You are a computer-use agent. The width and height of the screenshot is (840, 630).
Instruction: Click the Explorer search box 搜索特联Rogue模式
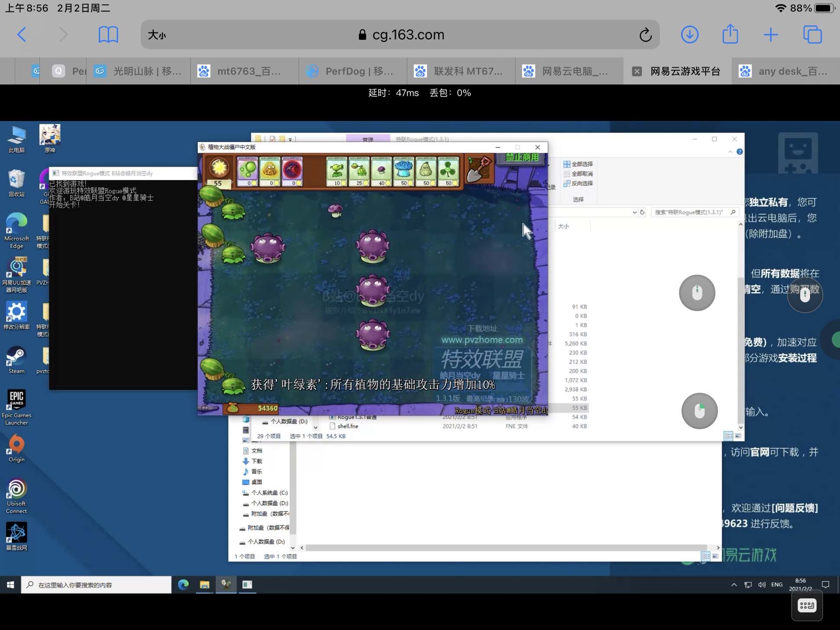tap(694, 212)
